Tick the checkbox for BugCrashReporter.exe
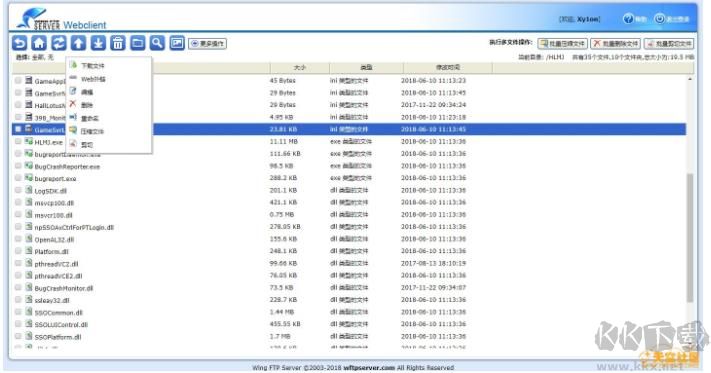 pos(18,166)
